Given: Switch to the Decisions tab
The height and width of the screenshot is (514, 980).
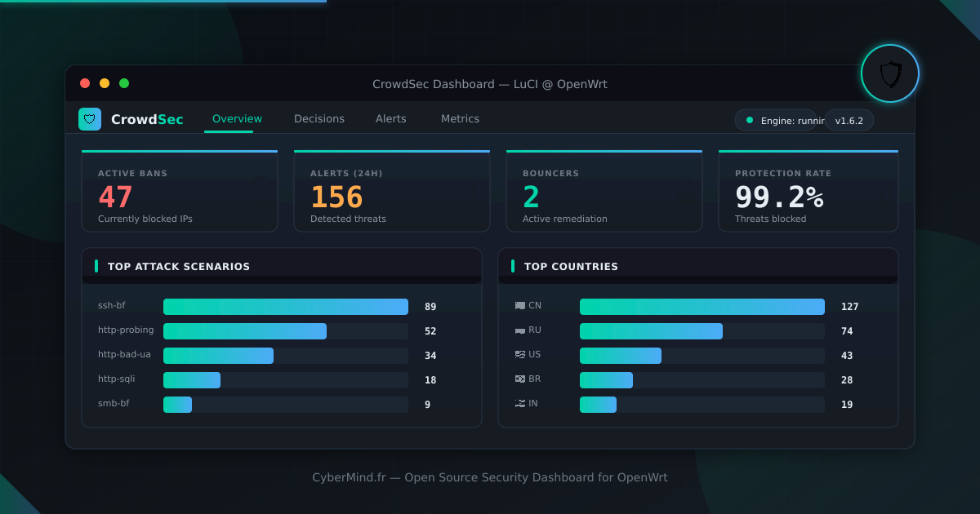Looking at the screenshot, I should [319, 118].
